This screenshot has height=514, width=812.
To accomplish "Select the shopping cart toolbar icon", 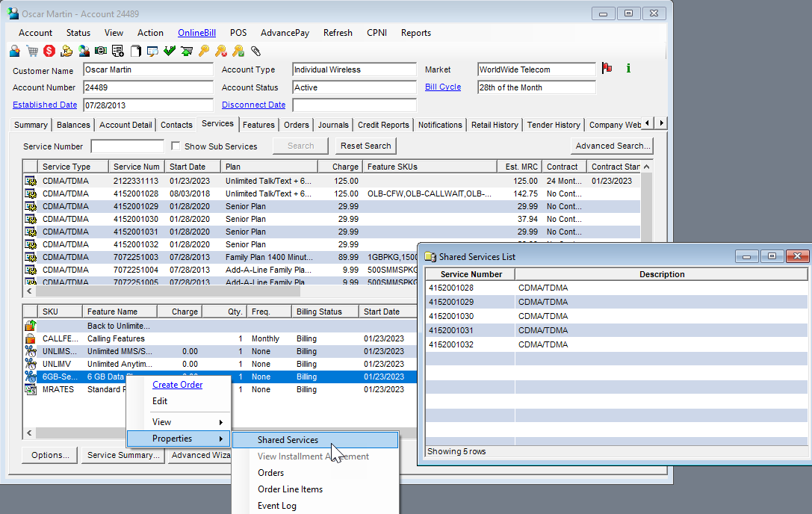I will pyautogui.click(x=32, y=50).
